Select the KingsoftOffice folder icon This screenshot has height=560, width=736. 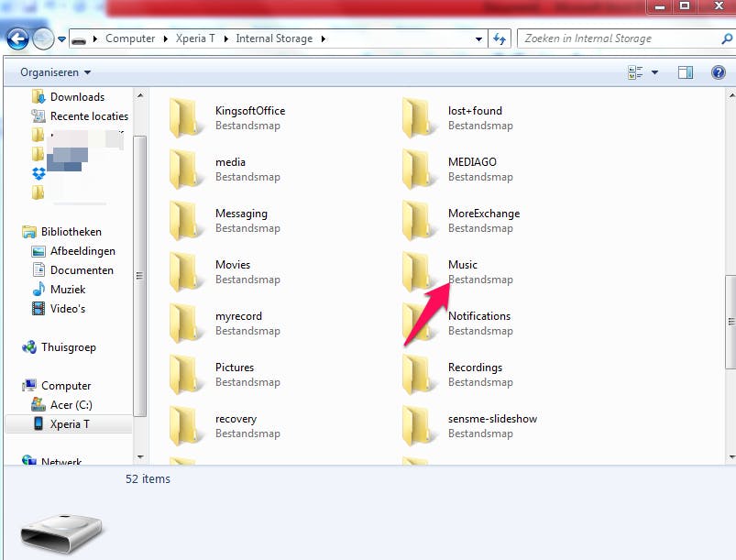tap(184, 118)
